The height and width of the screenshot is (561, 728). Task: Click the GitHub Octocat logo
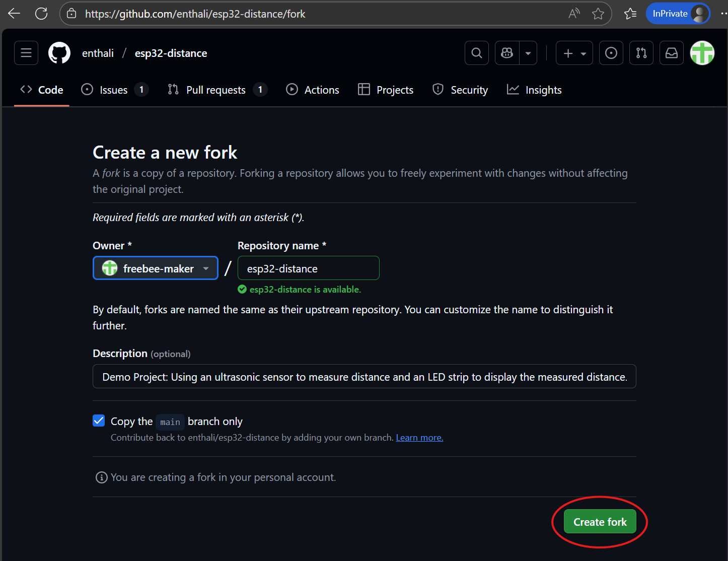point(59,53)
